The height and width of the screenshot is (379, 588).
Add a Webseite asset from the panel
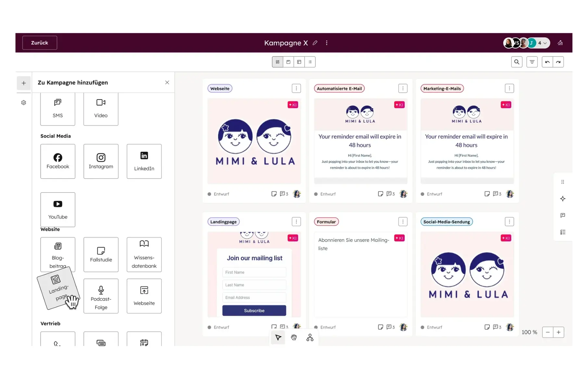144,296
